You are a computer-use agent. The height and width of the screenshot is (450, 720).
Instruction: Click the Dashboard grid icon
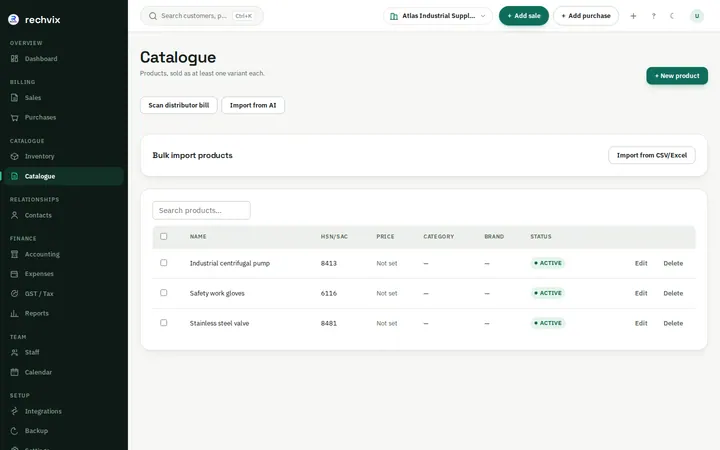tap(15, 59)
